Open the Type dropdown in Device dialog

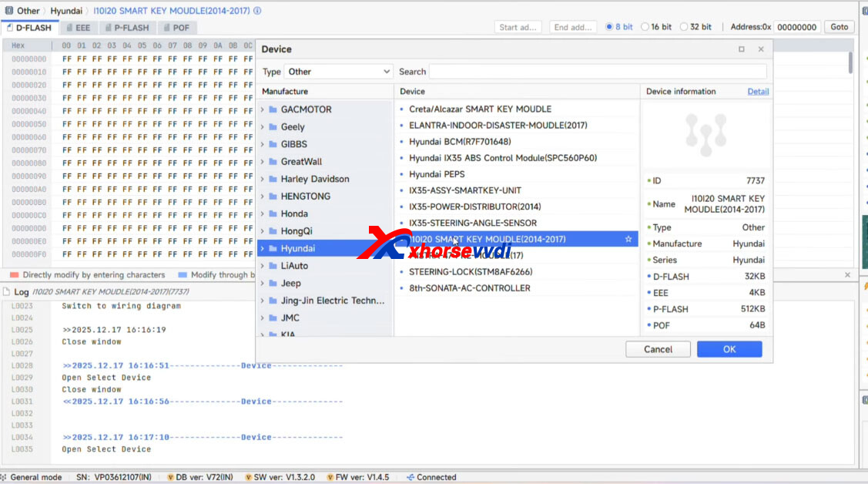tap(339, 71)
